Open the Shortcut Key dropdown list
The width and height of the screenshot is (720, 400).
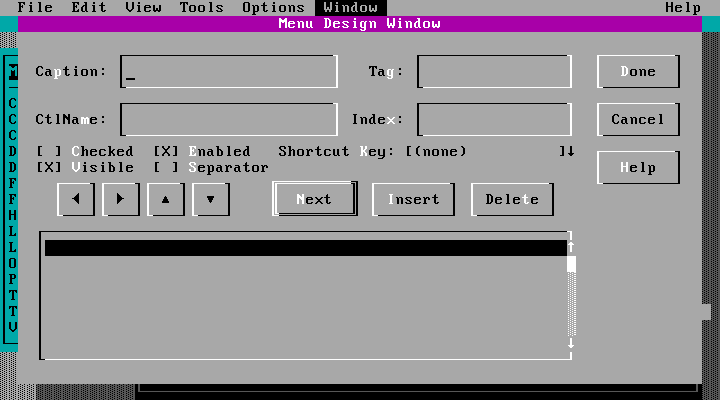pyautogui.click(x=567, y=151)
